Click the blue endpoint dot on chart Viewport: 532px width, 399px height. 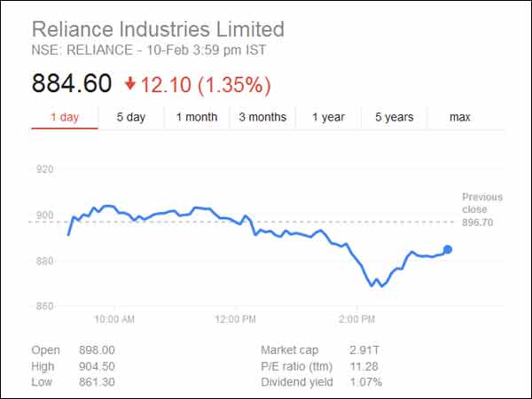(448, 249)
